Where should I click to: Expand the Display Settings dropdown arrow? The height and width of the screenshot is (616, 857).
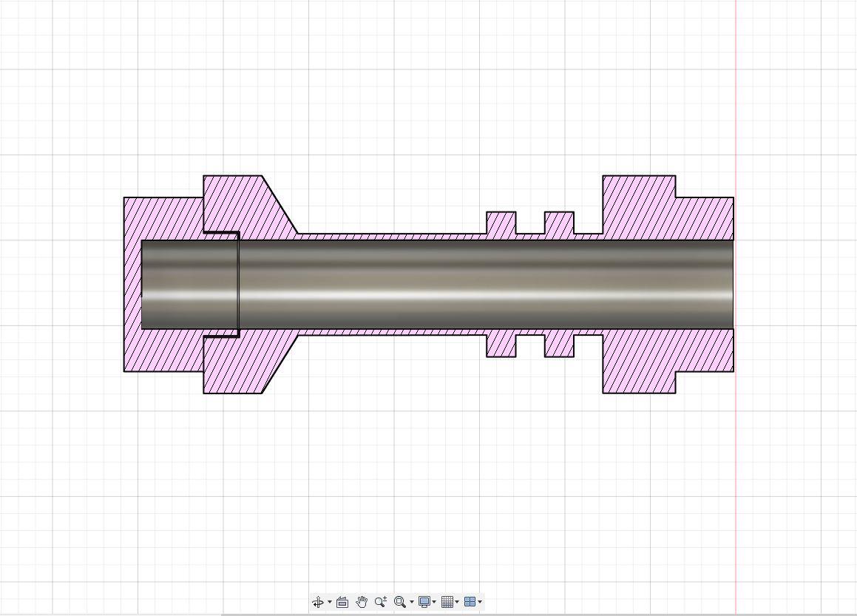point(434,603)
